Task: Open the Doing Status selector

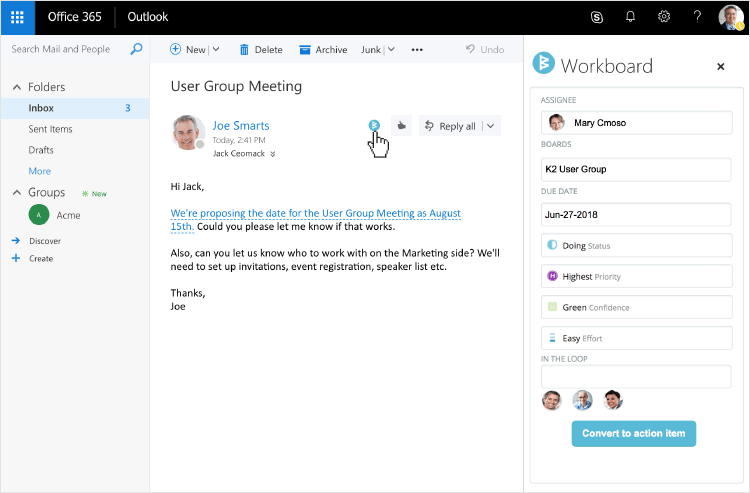Action: 636,245
